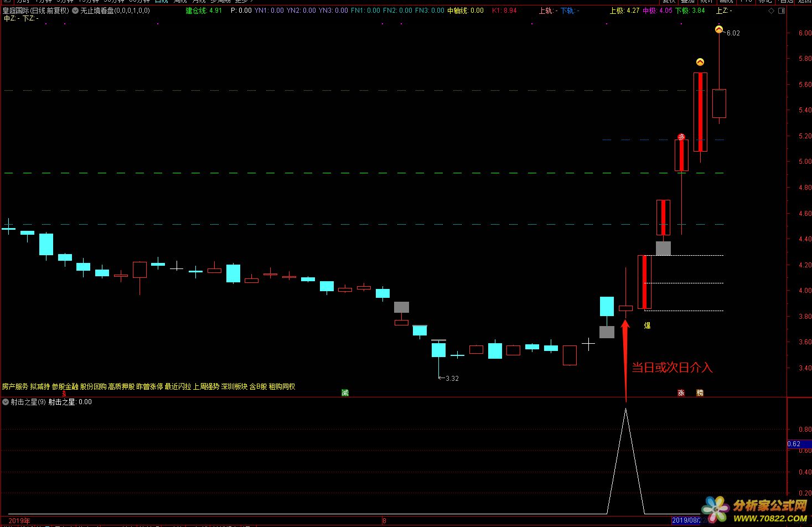
Task: Click the highlighted 2019/08 date on time axis
Action: (x=686, y=521)
